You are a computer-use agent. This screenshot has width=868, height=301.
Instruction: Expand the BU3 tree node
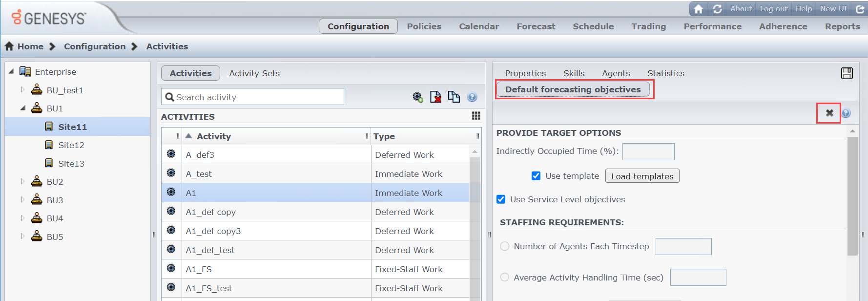(22, 200)
